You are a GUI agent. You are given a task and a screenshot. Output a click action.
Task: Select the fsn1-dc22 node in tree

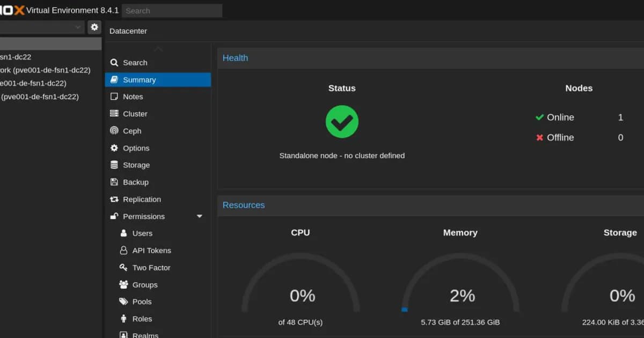16,57
